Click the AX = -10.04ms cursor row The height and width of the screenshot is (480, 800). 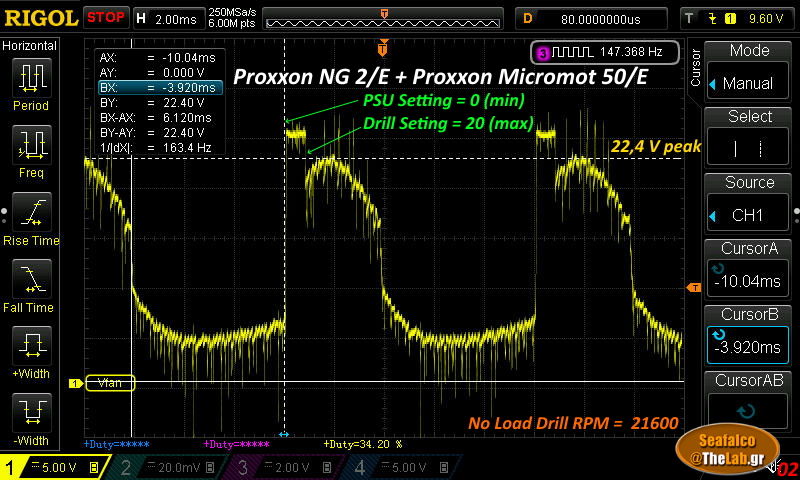tap(160, 58)
